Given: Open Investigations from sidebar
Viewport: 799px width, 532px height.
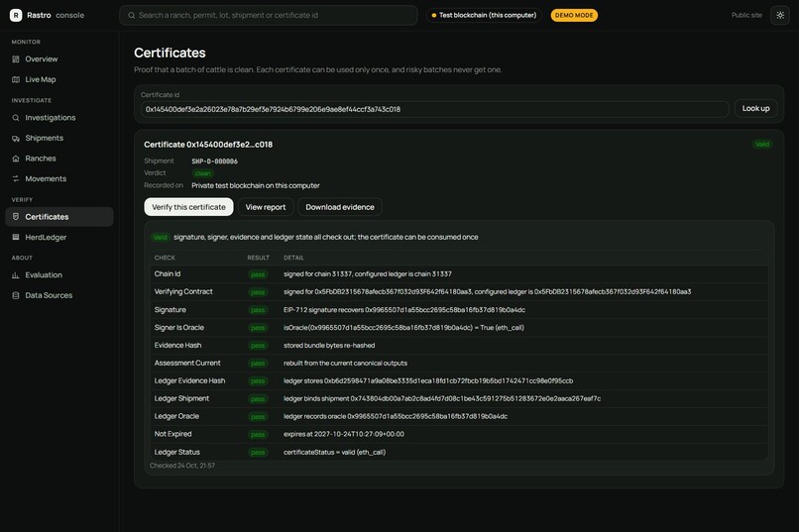Looking at the screenshot, I should pos(59,118).
